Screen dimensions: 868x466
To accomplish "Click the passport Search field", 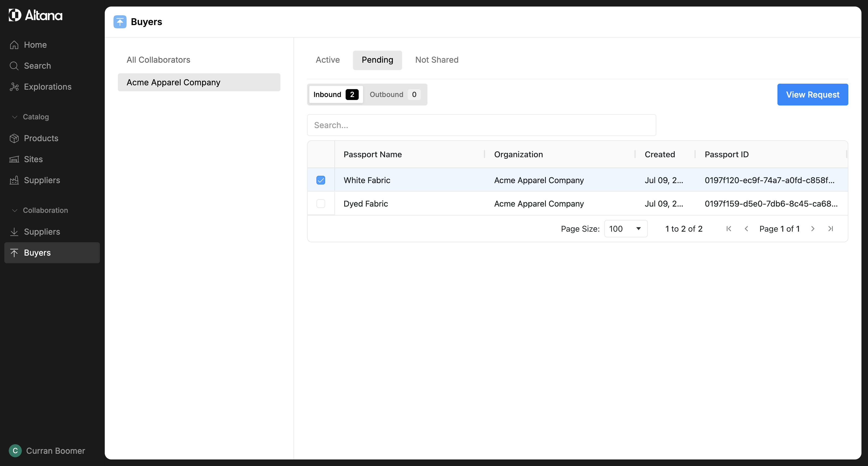I will click(x=481, y=125).
